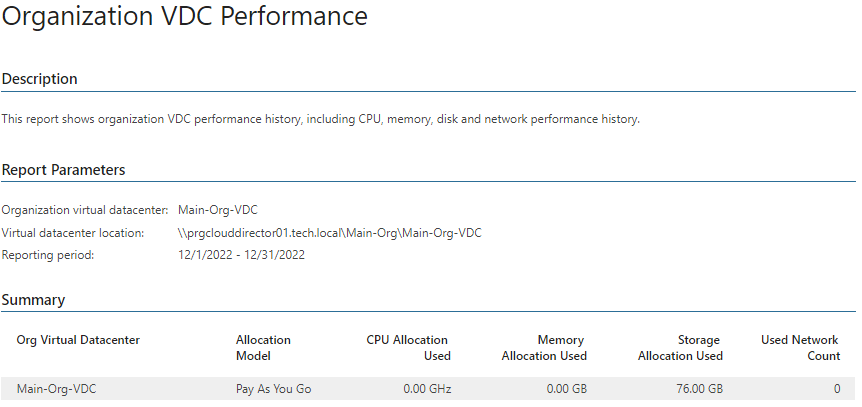862x407 pixels.
Task: Click the 0.00 GB memory value
Action: (x=567, y=389)
